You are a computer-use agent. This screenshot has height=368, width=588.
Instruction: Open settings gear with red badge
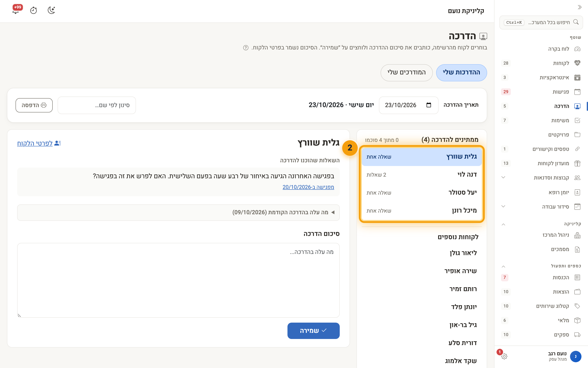pyautogui.click(x=504, y=356)
